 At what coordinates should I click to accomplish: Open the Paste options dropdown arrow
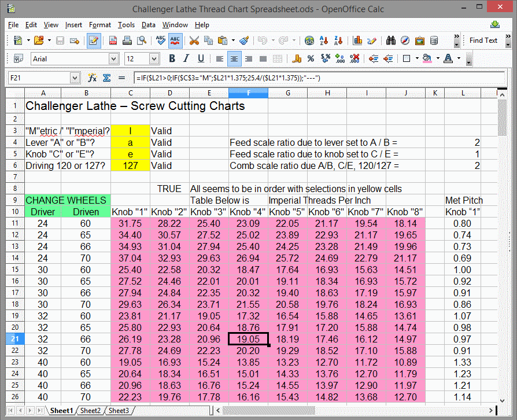pos(234,40)
